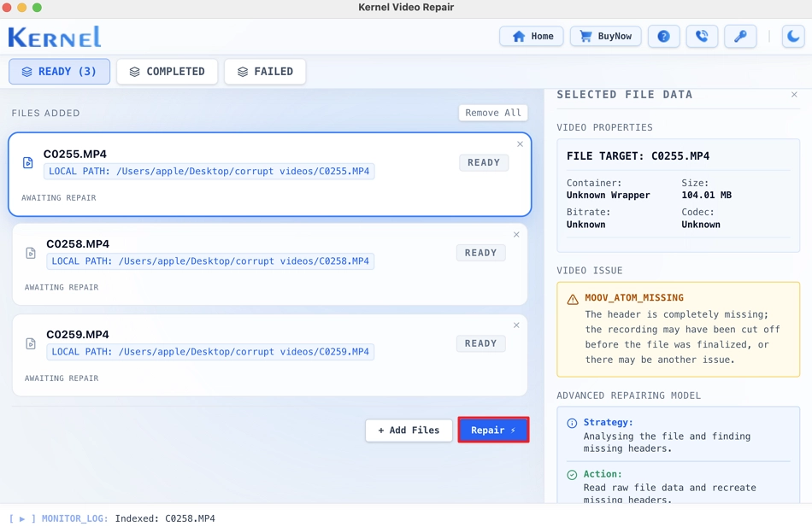Go to Home
This screenshot has width=812, height=527.
(x=532, y=36)
